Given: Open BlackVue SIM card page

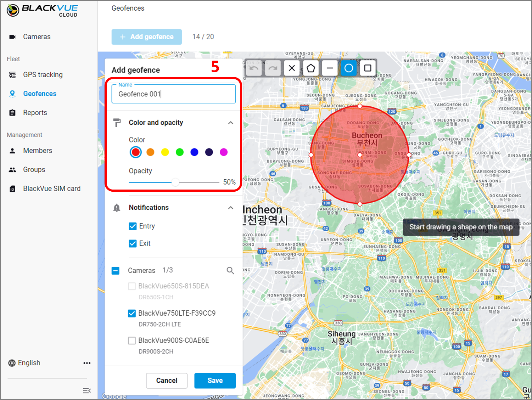Looking at the screenshot, I should 52,188.
